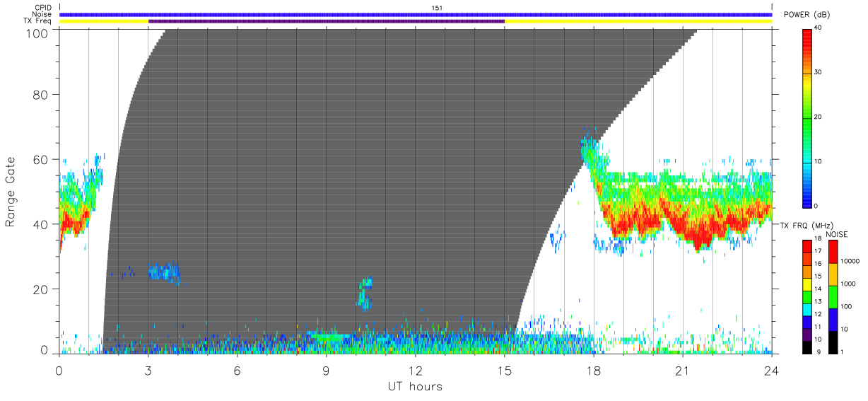Click the 18 tick label on the UT hours axis
Viewport: 868px width, 401px height.
point(594,371)
